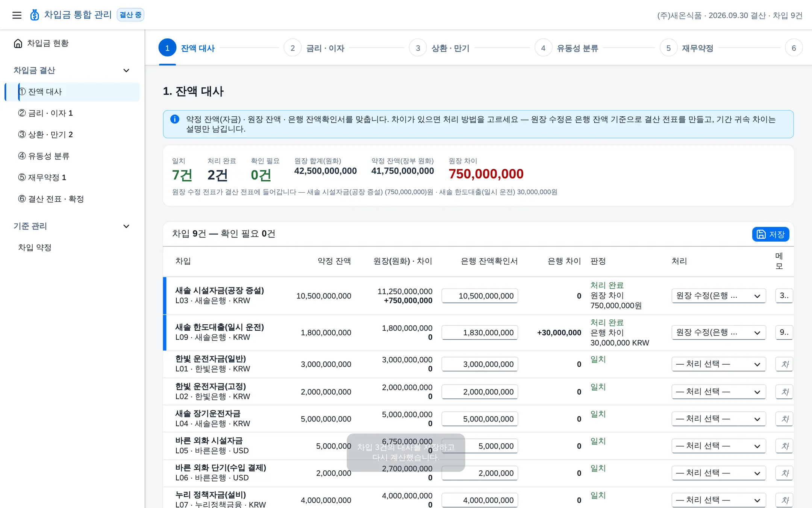Screen dimensions: 812x508
Task: Select ② 금리 · 이자 in sidebar
Action: click(72, 113)
